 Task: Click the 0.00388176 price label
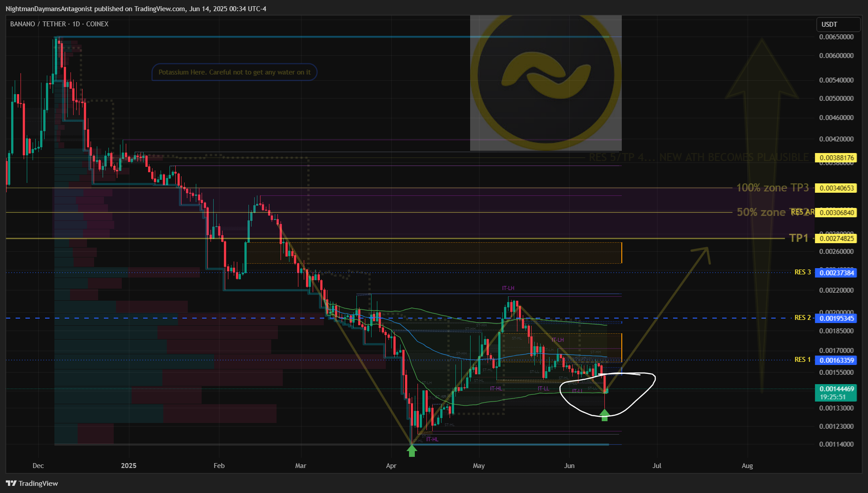837,157
